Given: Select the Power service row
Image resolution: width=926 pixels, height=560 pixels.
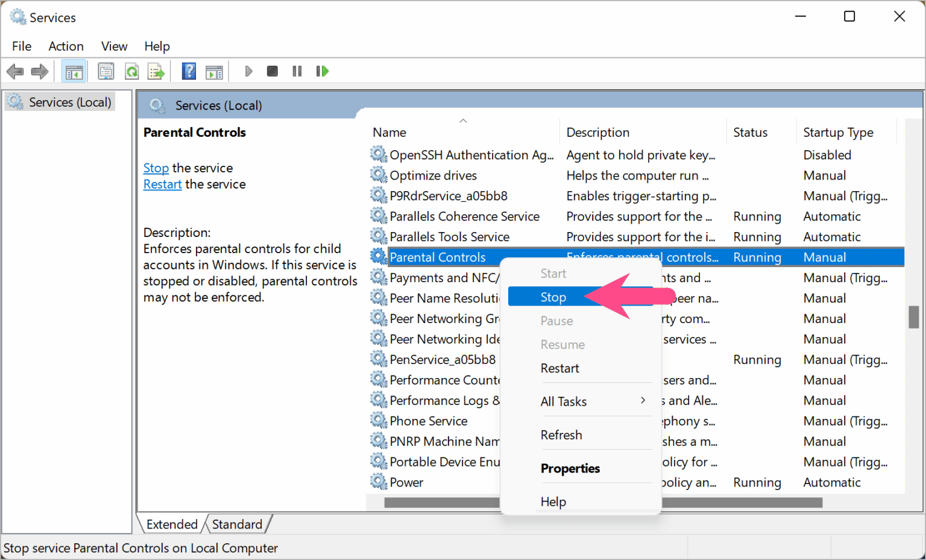Looking at the screenshot, I should [406, 482].
